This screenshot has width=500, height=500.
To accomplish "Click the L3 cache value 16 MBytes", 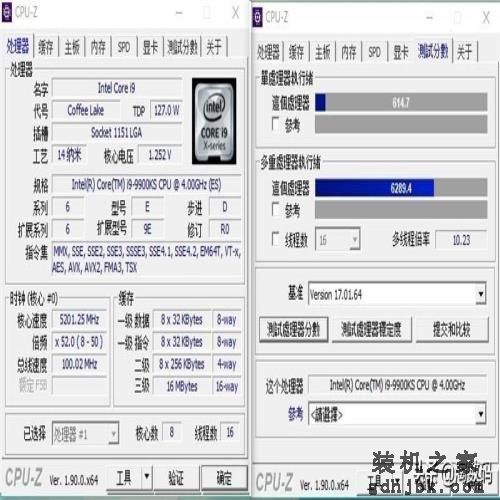I will (x=182, y=386).
